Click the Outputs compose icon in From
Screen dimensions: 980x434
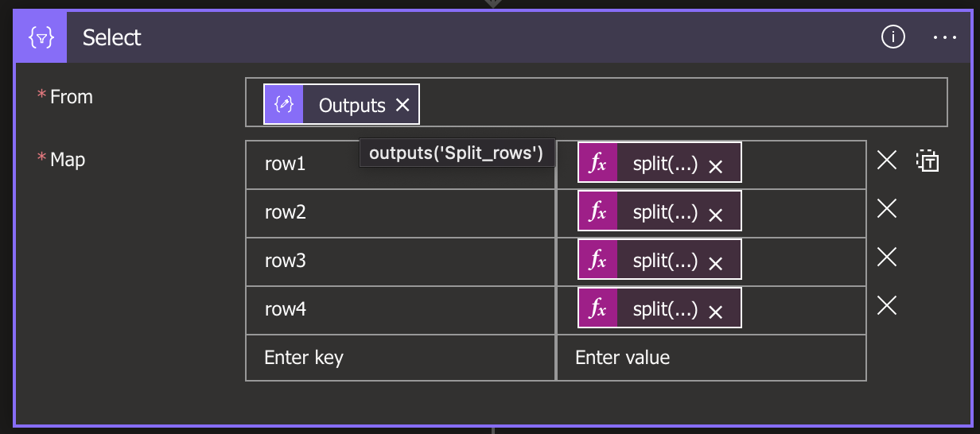pos(284,105)
